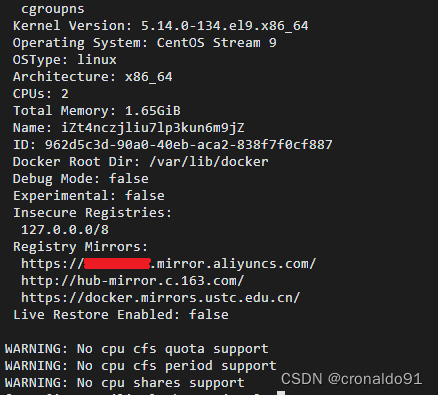
Task: Click the Name hostname value
Action: (153, 128)
